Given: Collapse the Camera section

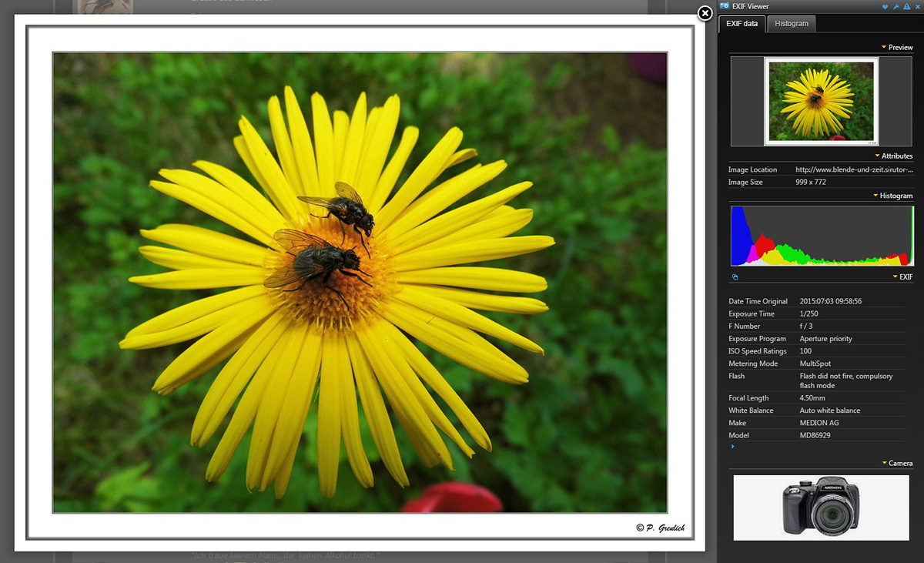Looking at the screenshot, I should pos(897,464).
